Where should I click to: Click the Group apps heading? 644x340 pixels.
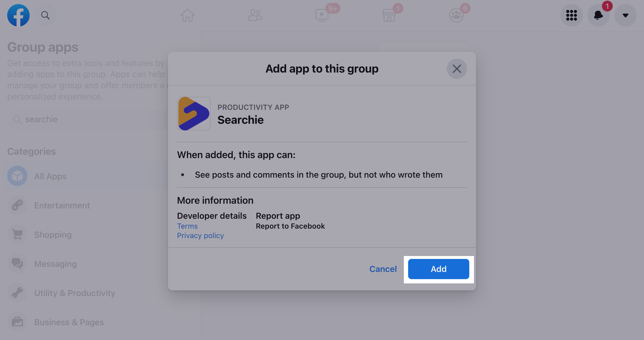pyautogui.click(x=43, y=47)
